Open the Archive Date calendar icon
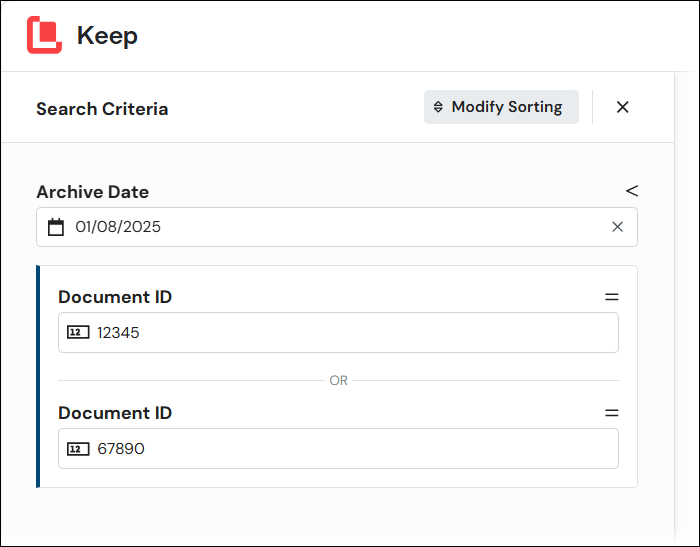The height and width of the screenshot is (547, 700). [x=56, y=227]
